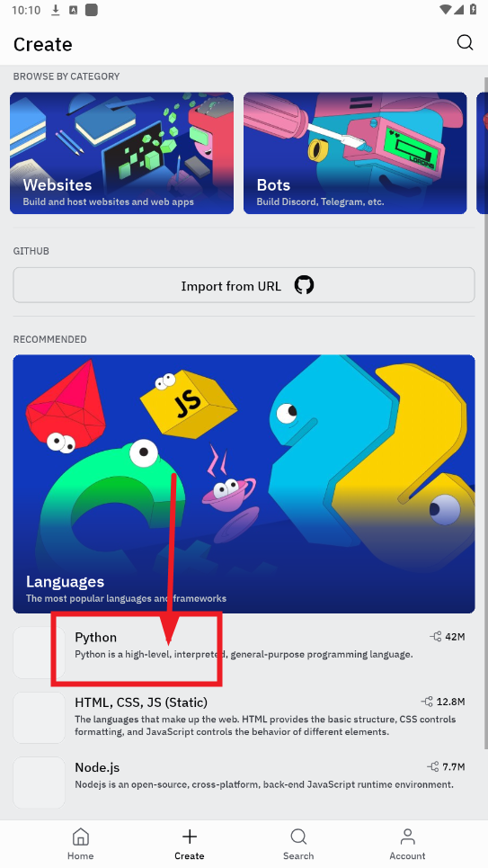Viewport: 488px width, 868px height.
Task: Select the Node.js template
Action: pos(244,783)
